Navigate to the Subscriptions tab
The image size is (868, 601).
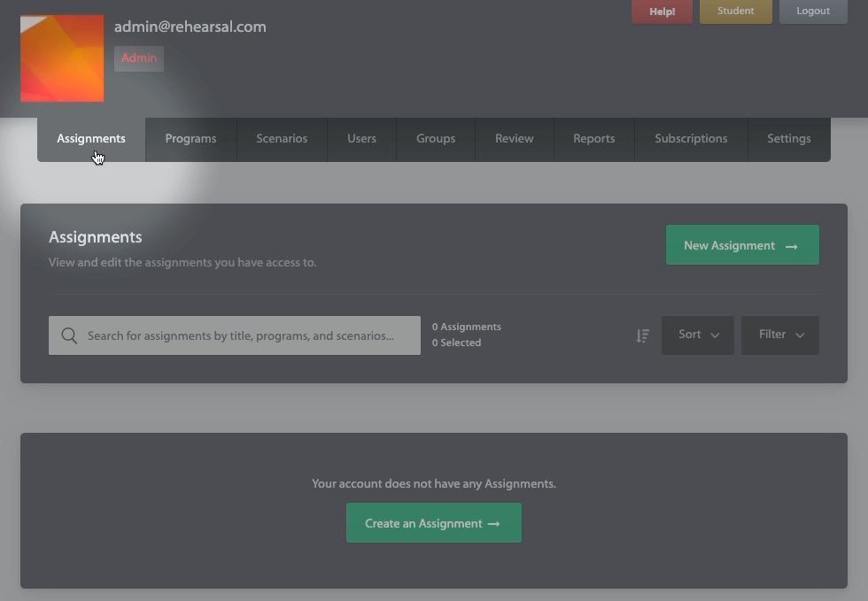coord(691,139)
